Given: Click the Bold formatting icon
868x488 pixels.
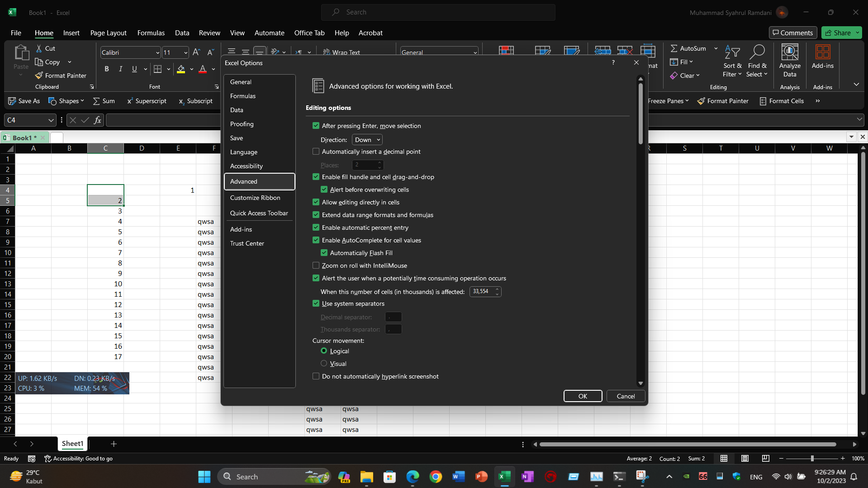Looking at the screenshot, I should click(107, 69).
